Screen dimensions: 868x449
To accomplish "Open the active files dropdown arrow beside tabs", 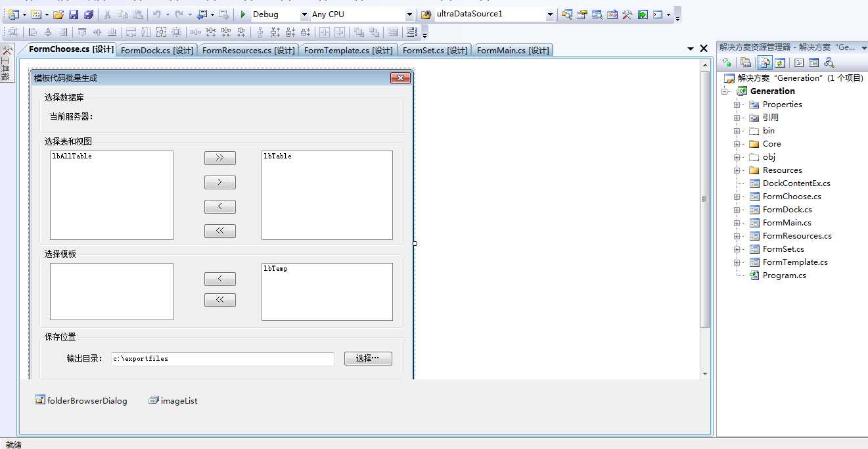I will coord(690,49).
